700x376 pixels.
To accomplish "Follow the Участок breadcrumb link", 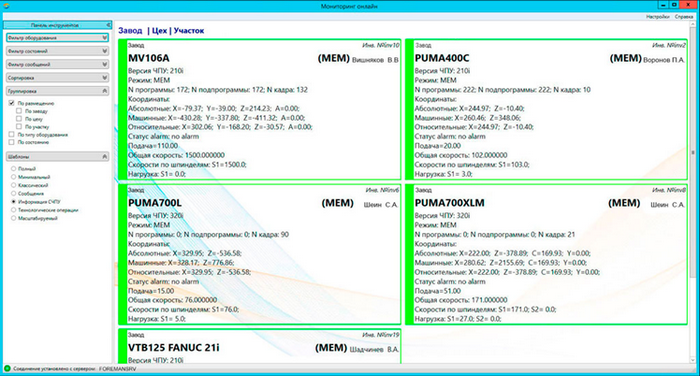I will pos(189,31).
